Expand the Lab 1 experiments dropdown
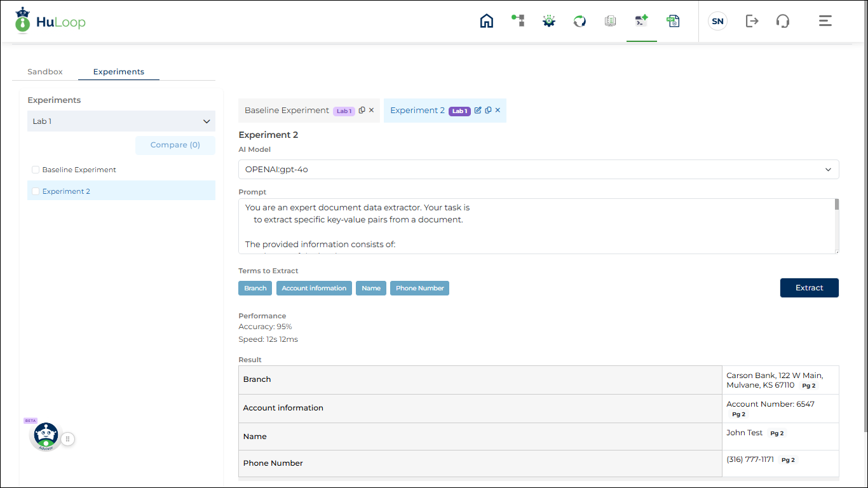The width and height of the screenshot is (868, 488). point(121,121)
